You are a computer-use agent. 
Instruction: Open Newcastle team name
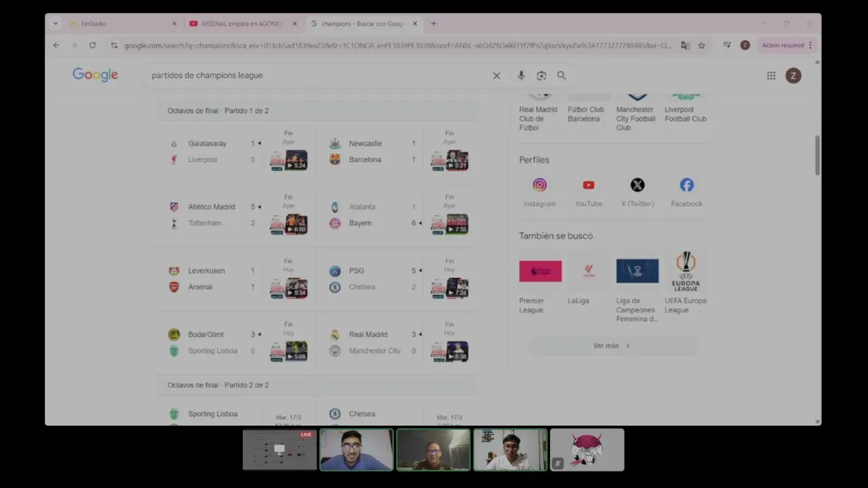[x=366, y=144]
